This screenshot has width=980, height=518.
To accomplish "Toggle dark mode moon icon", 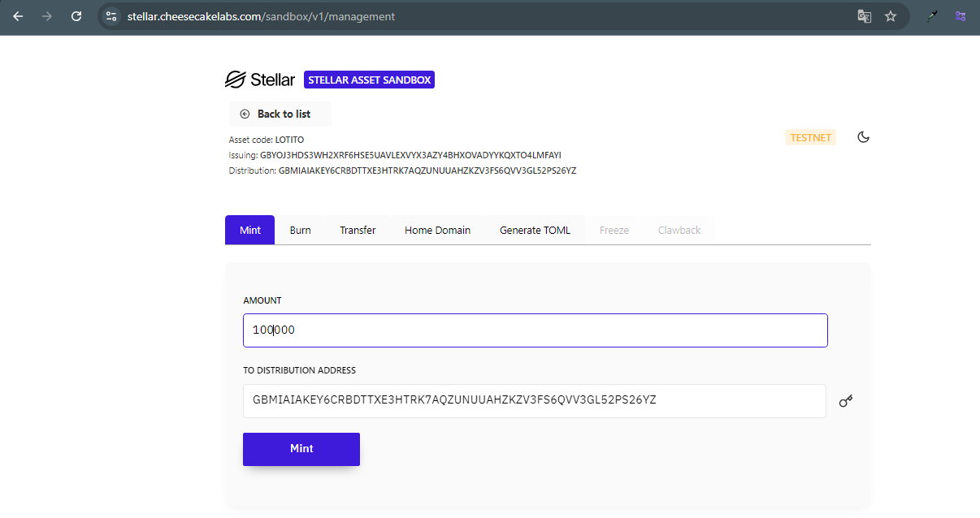I will click(864, 137).
